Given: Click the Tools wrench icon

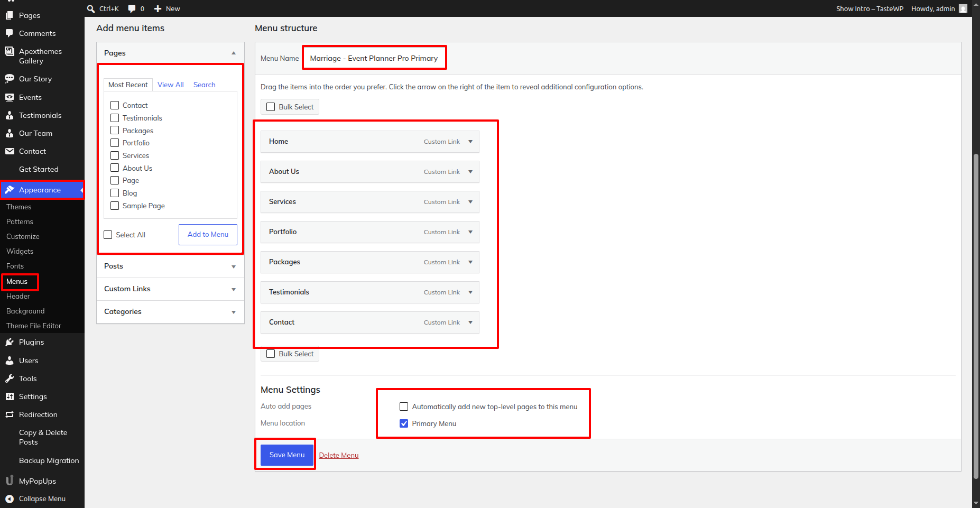Looking at the screenshot, I should [x=10, y=378].
